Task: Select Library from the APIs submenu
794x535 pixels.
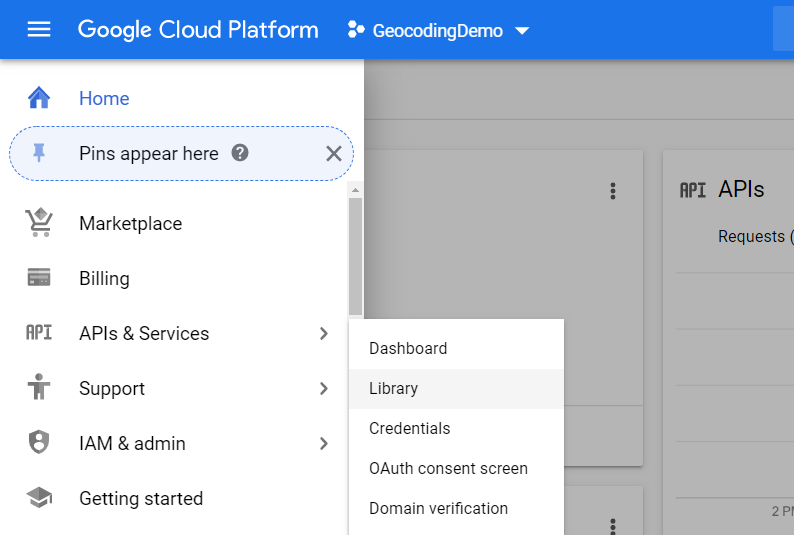Action: (x=394, y=388)
